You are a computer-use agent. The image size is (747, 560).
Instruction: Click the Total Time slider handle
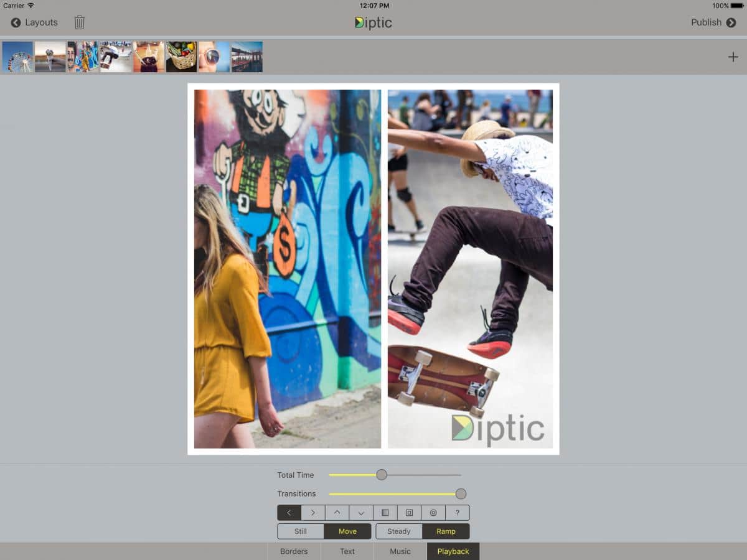point(382,475)
